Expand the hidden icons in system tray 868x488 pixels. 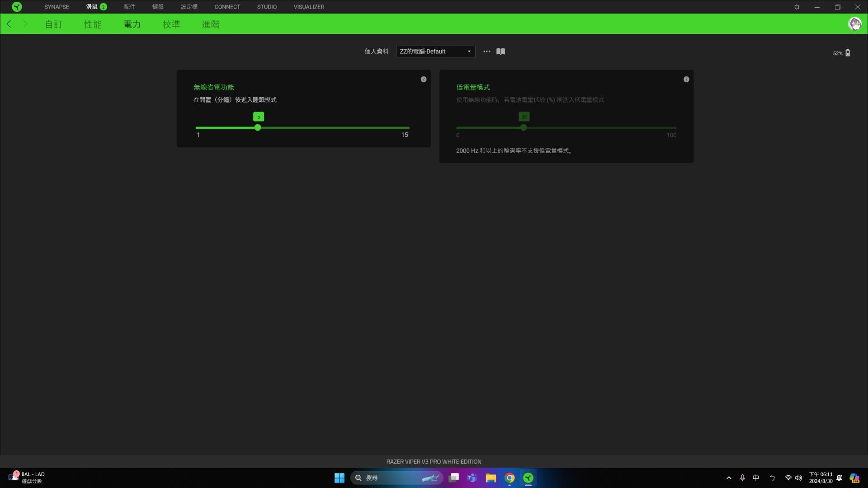click(x=729, y=478)
